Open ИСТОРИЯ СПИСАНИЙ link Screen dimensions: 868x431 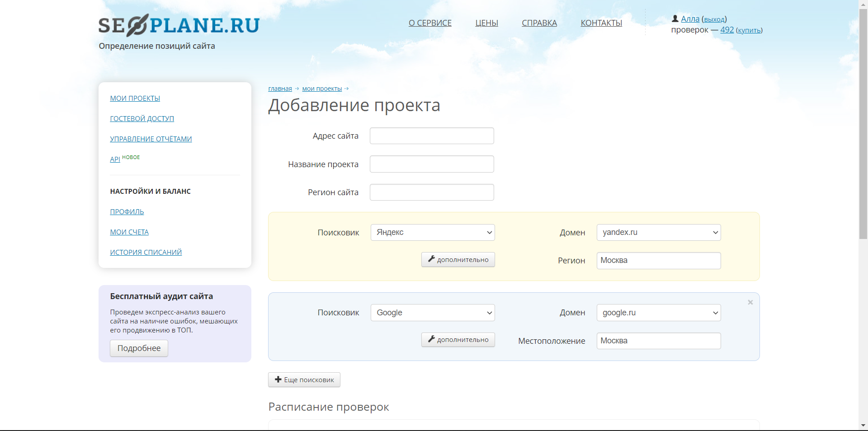coord(146,253)
